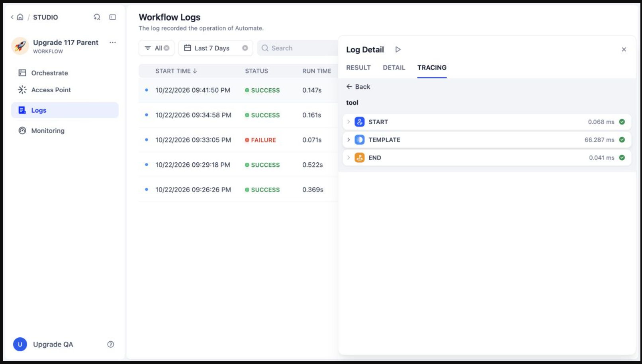This screenshot has width=642, height=364.
Task: Click SUCCESS status of 09:26:26 PM row
Action: (x=262, y=190)
